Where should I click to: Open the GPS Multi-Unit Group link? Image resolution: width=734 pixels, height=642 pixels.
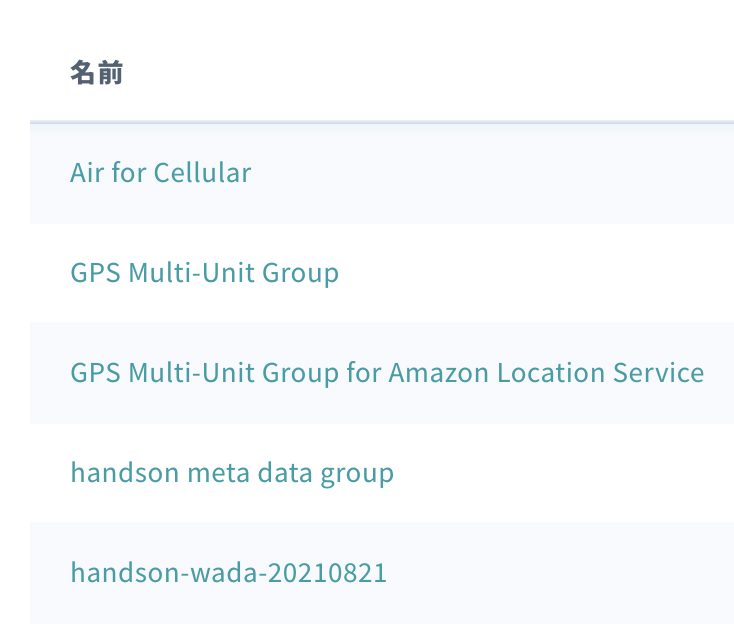tap(205, 273)
